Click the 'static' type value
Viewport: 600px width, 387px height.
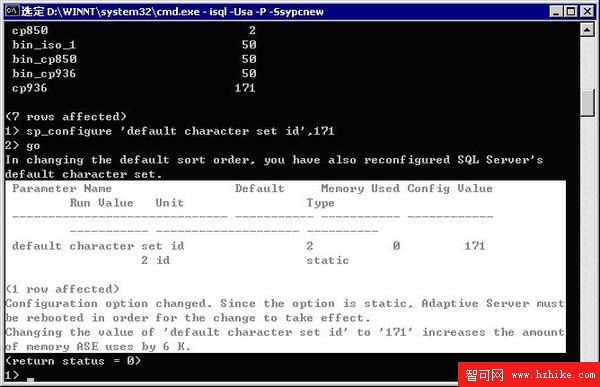pos(328,260)
